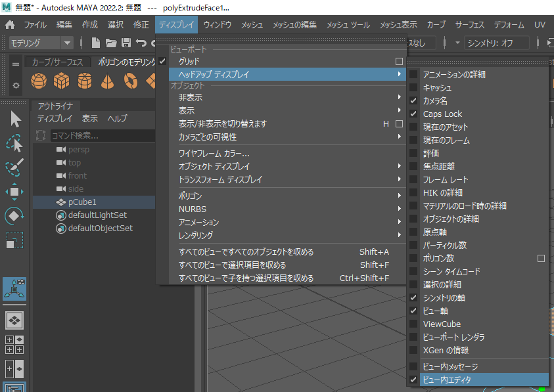
Task: Create a polygon cube from the shelf
Action: pyautogui.click(x=62, y=81)
